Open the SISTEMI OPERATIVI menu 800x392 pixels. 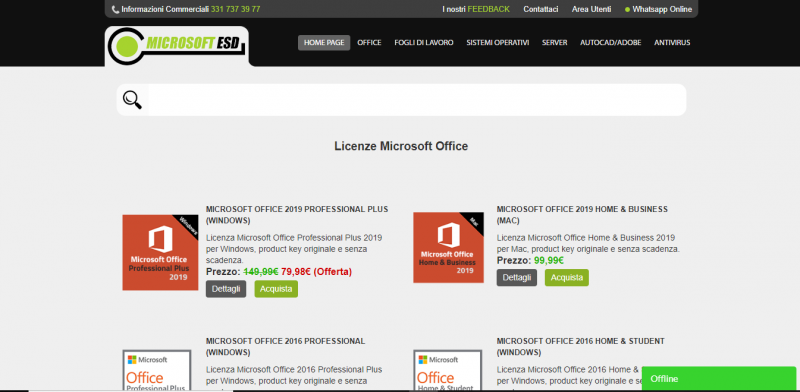coord(497,43)
